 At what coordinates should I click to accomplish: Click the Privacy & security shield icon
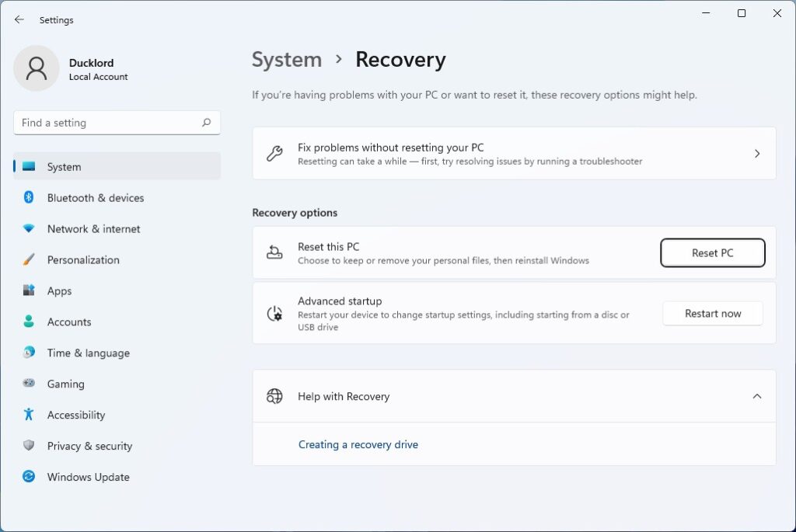pyautogui.click(x=28, y=446)
